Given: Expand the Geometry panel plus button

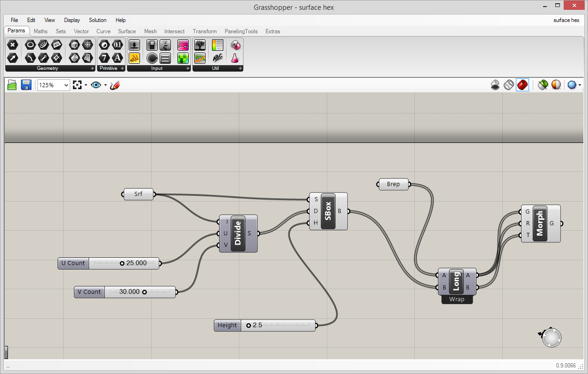Looking at the screenshot, I should tap(93, 68).
